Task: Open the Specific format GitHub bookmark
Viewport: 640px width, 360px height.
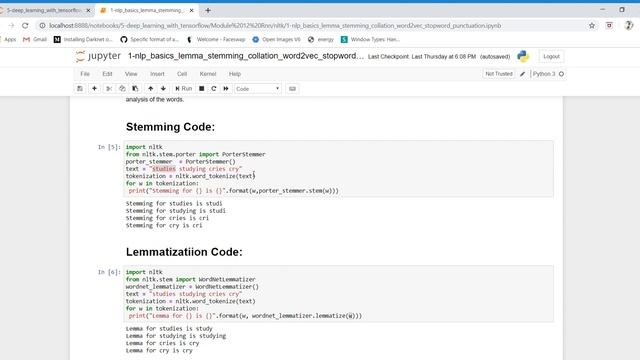Action: click(x=150, y=39)
